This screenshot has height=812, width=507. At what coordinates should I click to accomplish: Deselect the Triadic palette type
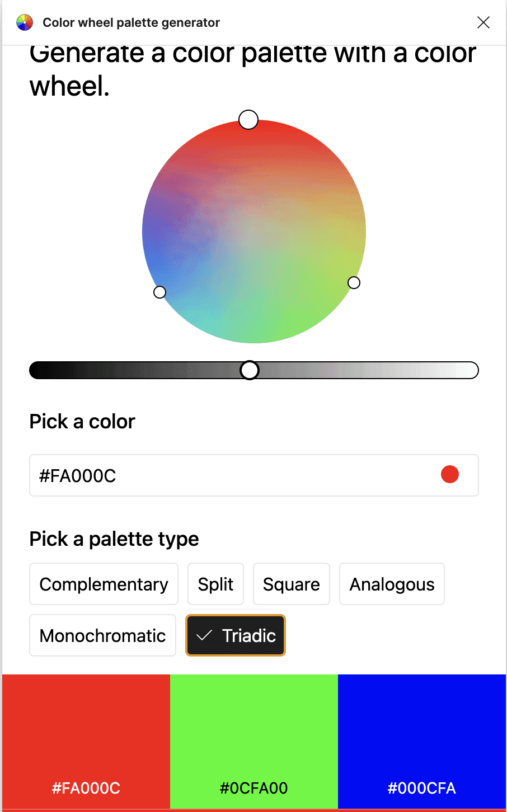(x=235, y=635)
